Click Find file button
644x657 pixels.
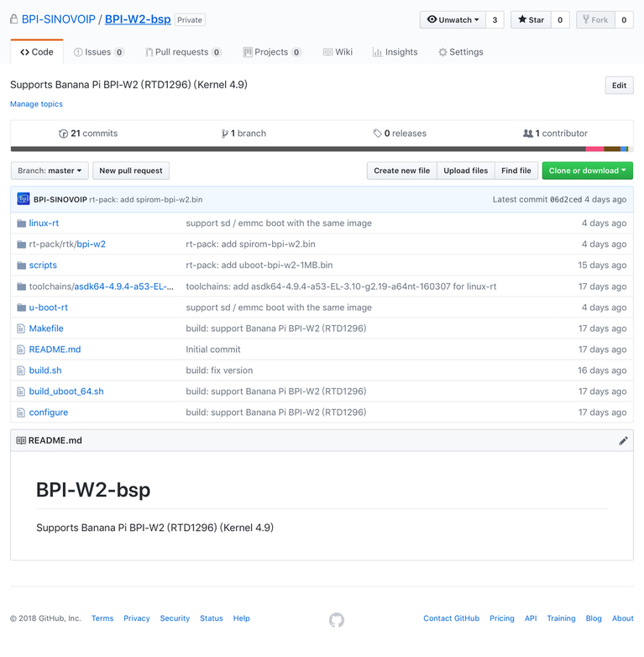pyautogui.click(x=516, y=171)
